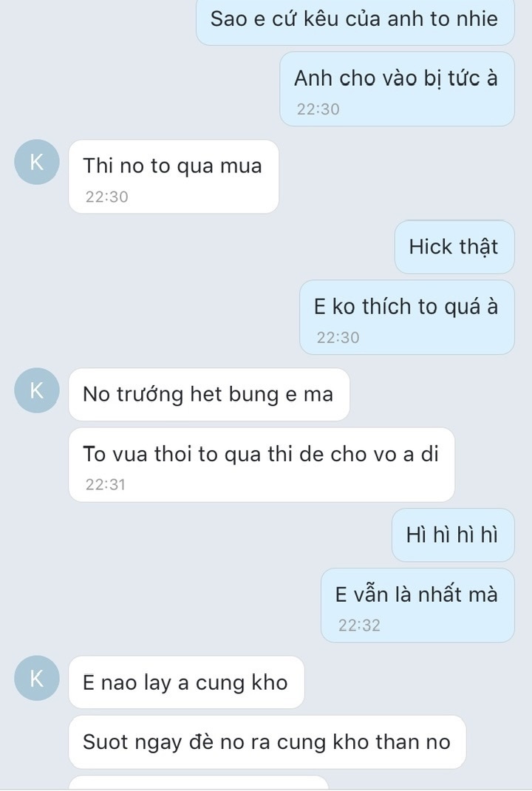The width and height of the screenshot is (532, 791).
Task: Click 22:30 timestamp under "Anh cho vào" message
Action: point(318,109)
